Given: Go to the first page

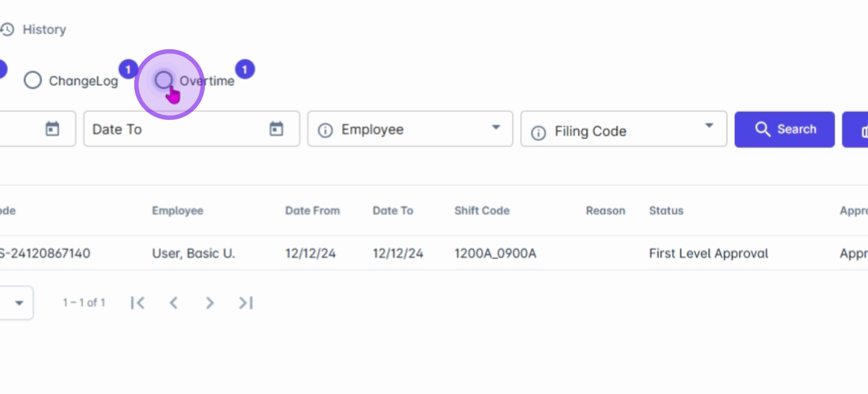Looking at the screenshot, I should 138,303.
